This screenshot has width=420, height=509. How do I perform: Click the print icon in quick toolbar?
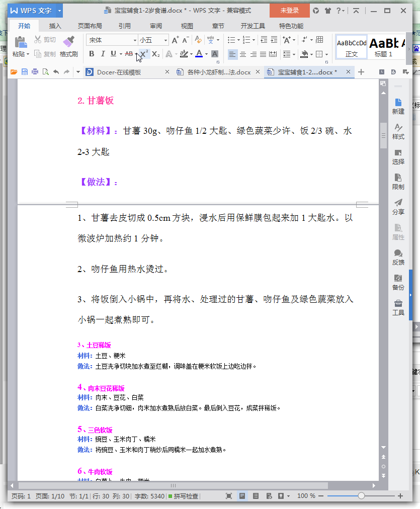click(x=35, y=72)
